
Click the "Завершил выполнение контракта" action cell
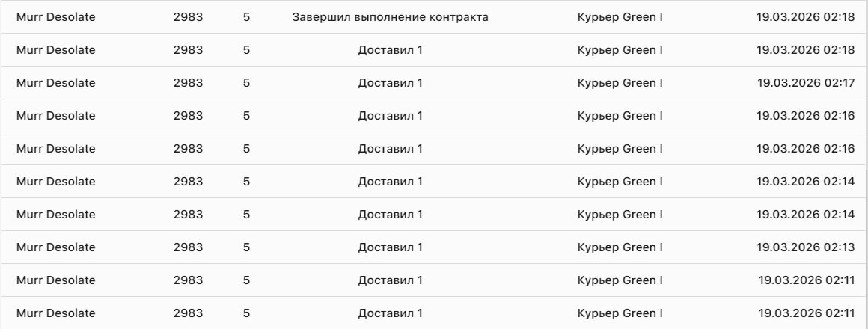click(x=390, y=17)
